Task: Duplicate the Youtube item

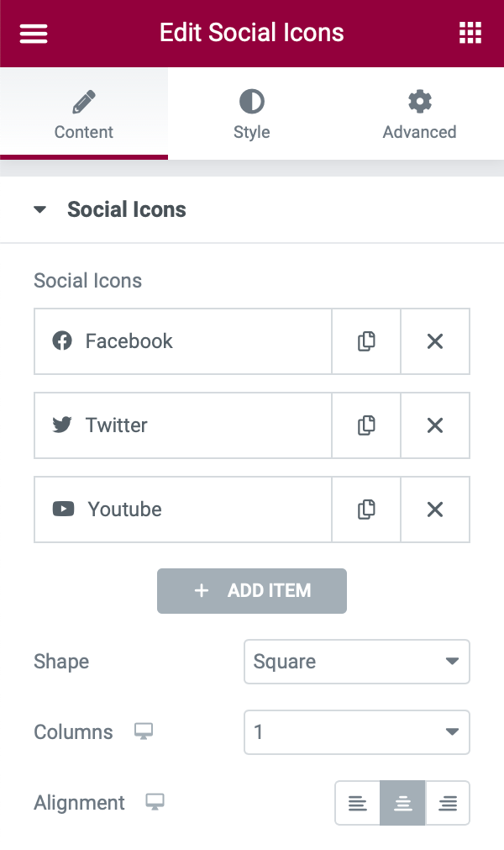Action: tap(366, 509)
